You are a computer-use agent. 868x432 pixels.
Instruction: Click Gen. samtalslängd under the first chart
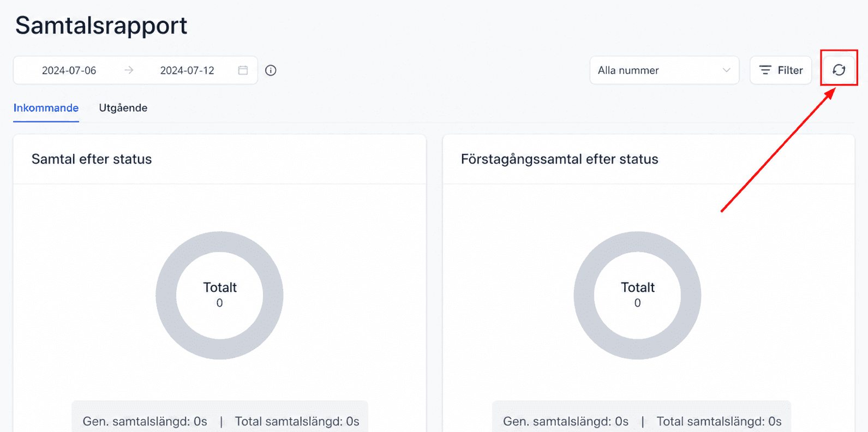point(145,422)
